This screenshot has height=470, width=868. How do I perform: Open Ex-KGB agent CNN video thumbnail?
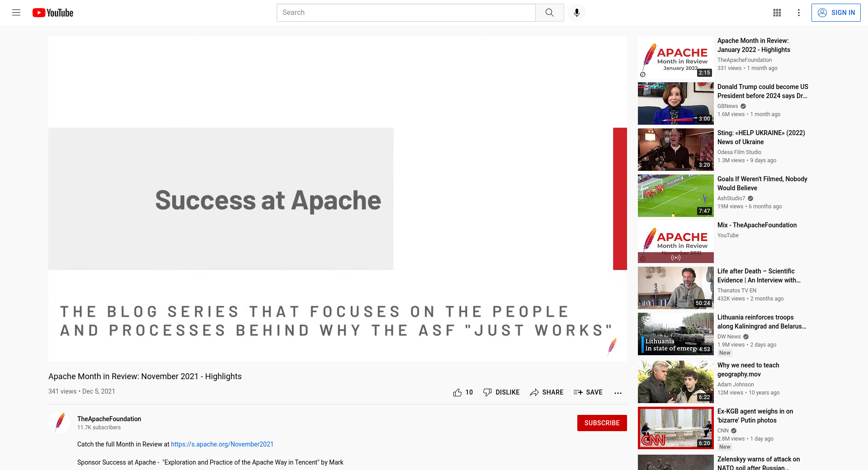tap(675, 428)
